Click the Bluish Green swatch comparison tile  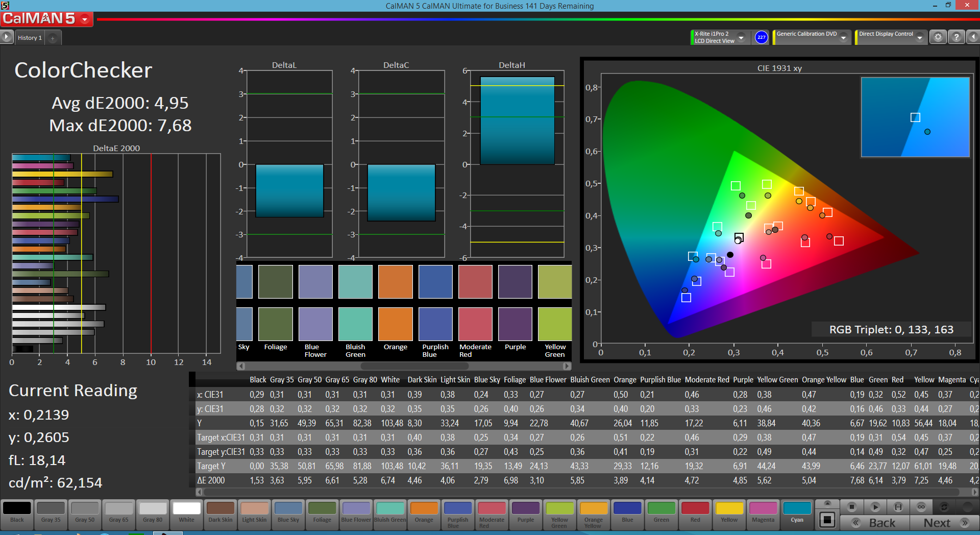point(355,324)
